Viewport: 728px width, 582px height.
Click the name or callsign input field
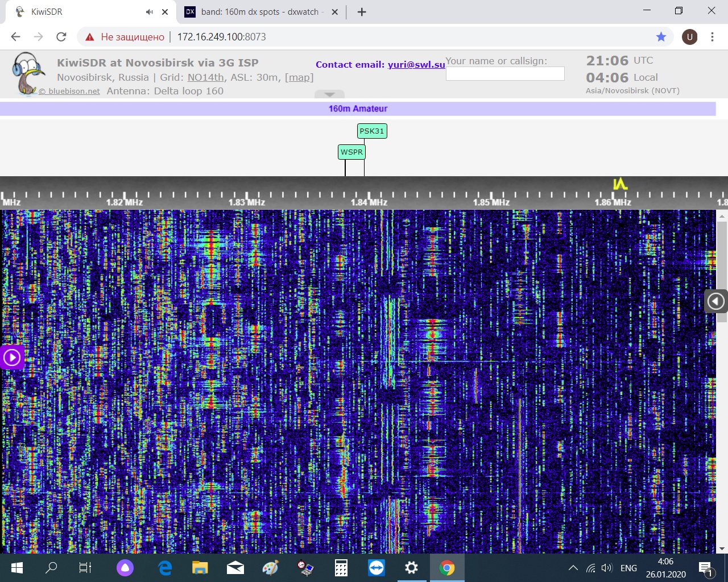pyautogui.click(x=505, y=74)
